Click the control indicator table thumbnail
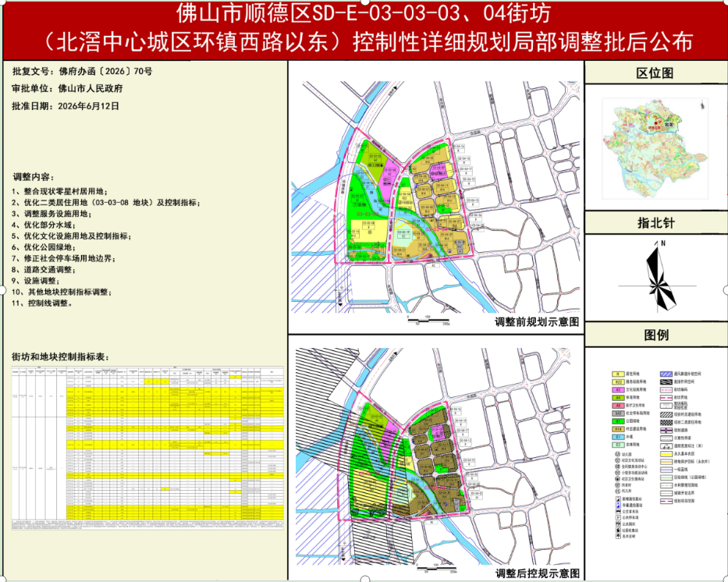 147,448
